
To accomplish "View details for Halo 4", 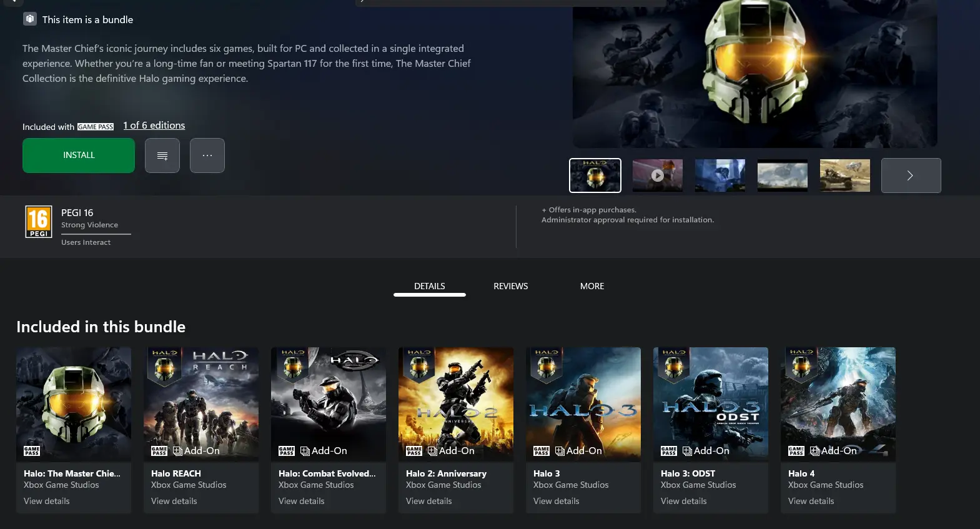I will tap(811, 501).
